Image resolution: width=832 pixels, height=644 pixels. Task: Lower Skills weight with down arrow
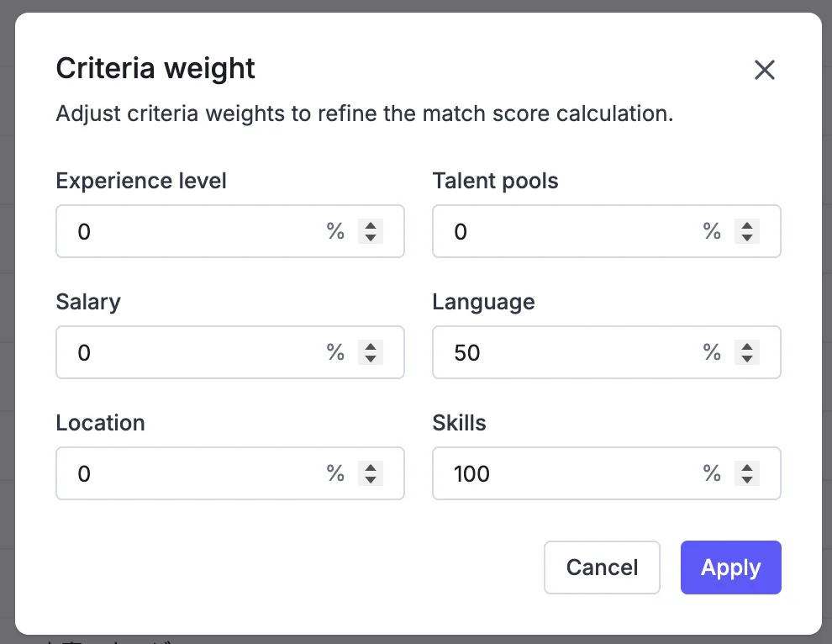point(747,480)
